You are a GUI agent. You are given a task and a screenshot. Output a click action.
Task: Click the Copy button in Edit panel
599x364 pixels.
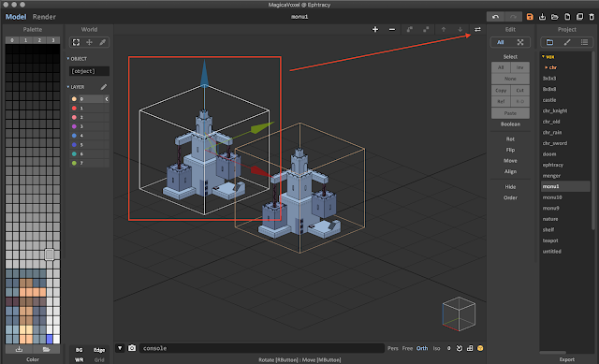click(501, 91)
